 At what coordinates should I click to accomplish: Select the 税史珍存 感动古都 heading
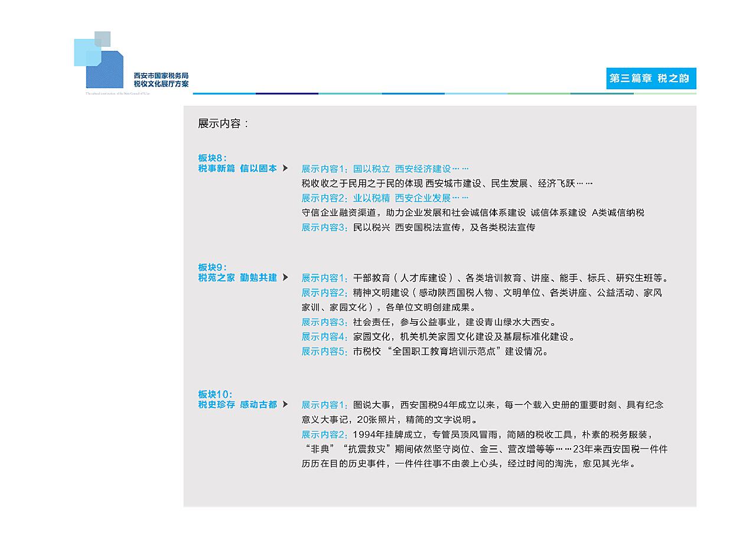pos(237,404)
